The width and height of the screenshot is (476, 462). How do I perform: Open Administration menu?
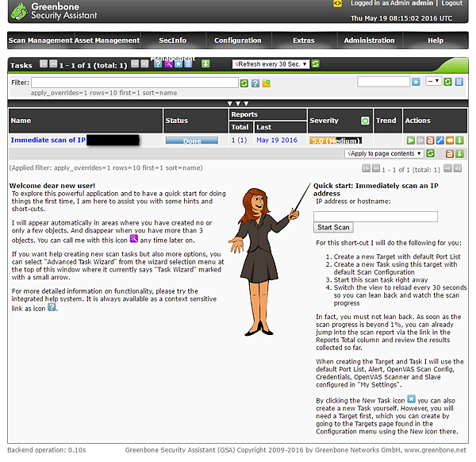click(x=369, y=40)
